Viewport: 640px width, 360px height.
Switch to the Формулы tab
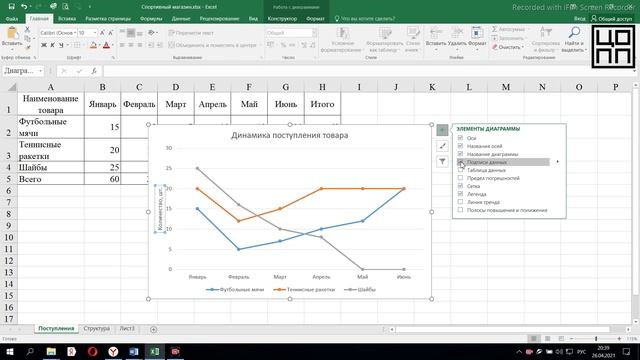(x=151, y=19)
